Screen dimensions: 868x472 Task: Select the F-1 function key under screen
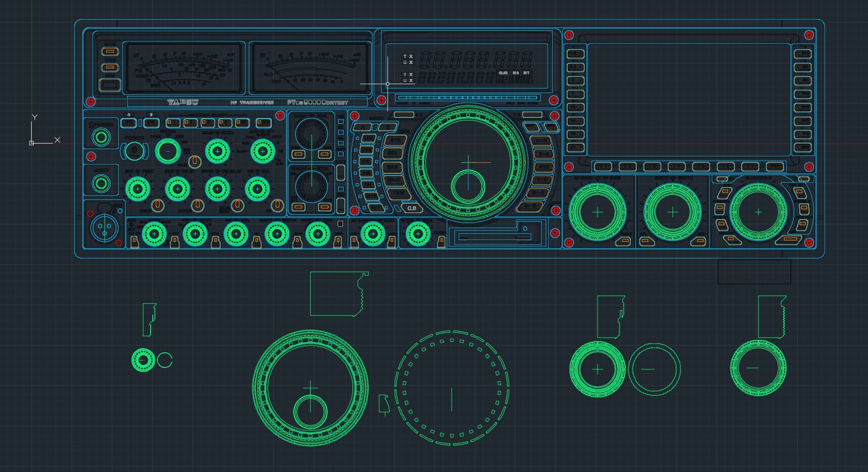tap(603, 167)
